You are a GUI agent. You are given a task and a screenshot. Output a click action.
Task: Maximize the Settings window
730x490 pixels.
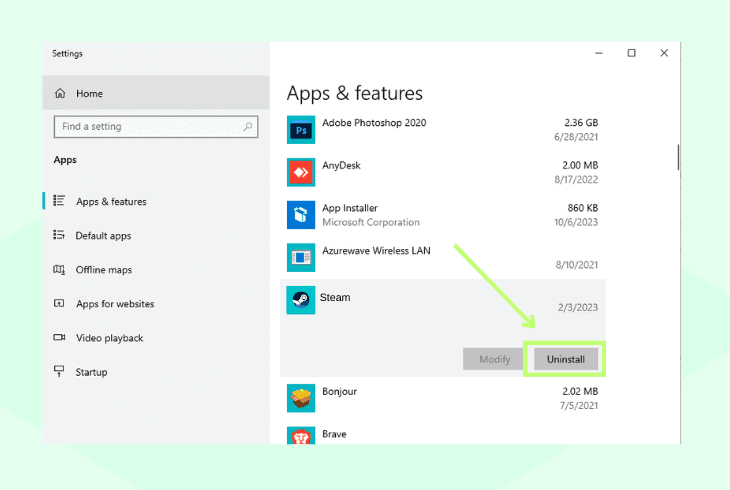(x=631, y=53)
